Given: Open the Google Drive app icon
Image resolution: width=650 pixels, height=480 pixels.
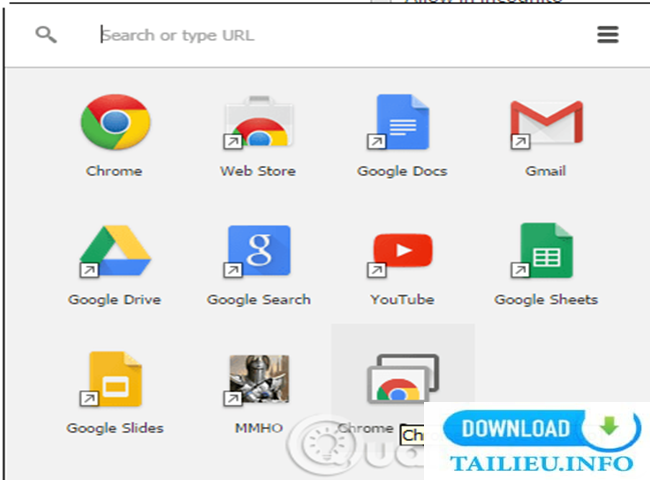Looking at the screenshot, I should 115,251.
